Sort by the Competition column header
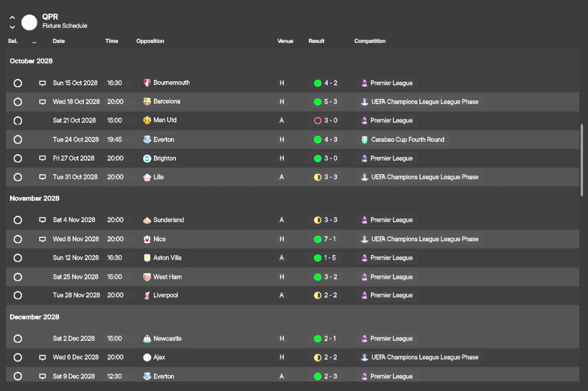This screenshot has height=391, width=588. tap(370, 41)
